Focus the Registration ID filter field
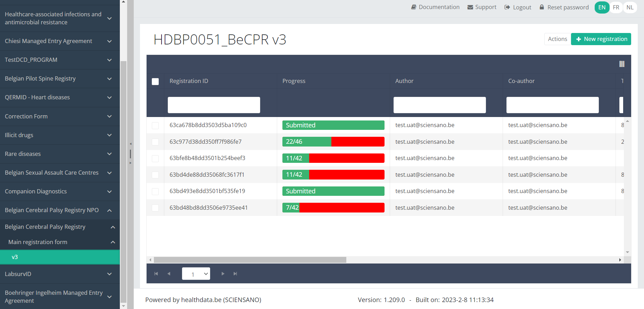The height and width of the screenshot is (309, 644). [x=214, y=105]
